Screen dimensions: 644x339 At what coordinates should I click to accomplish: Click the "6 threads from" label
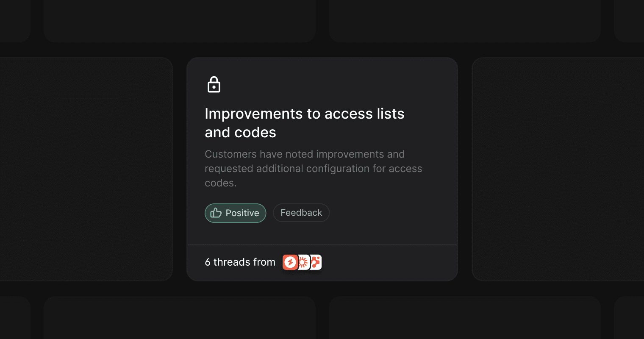(x=240, y=262)
